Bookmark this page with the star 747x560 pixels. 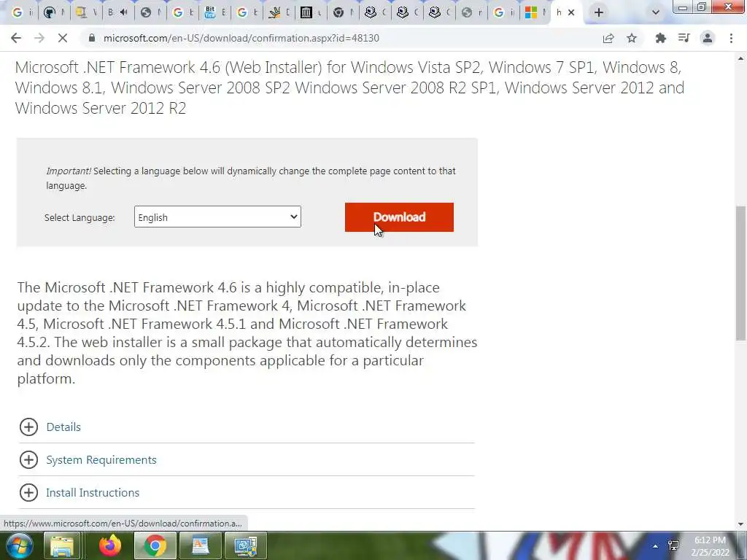point(632,38)
